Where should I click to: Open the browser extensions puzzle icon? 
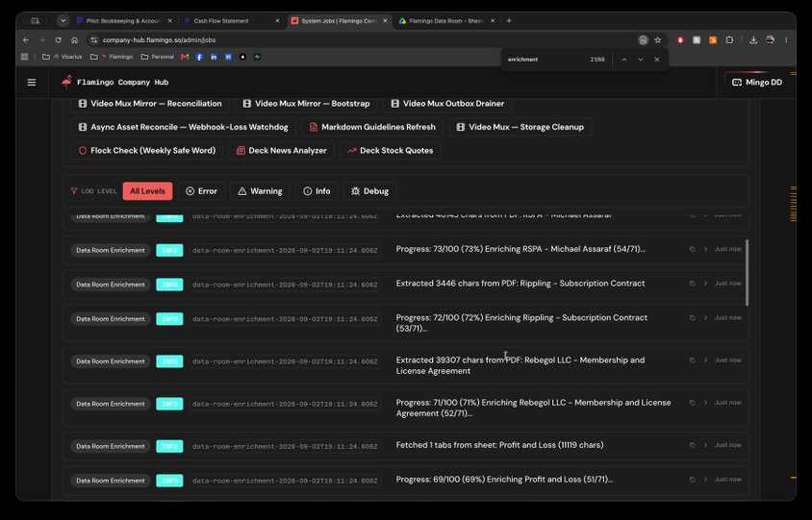coord(729,39)
